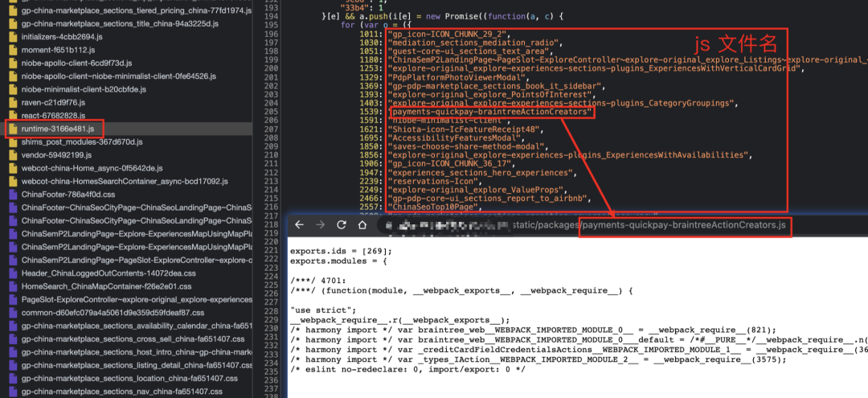Click the file icon beside runtime-3166e481.js

click(x=13, y=129)
